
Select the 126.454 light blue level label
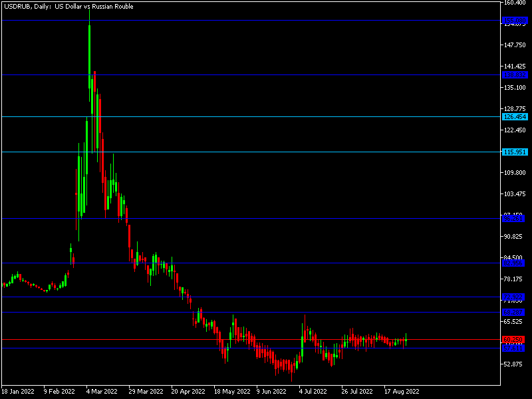click(515, 117)
